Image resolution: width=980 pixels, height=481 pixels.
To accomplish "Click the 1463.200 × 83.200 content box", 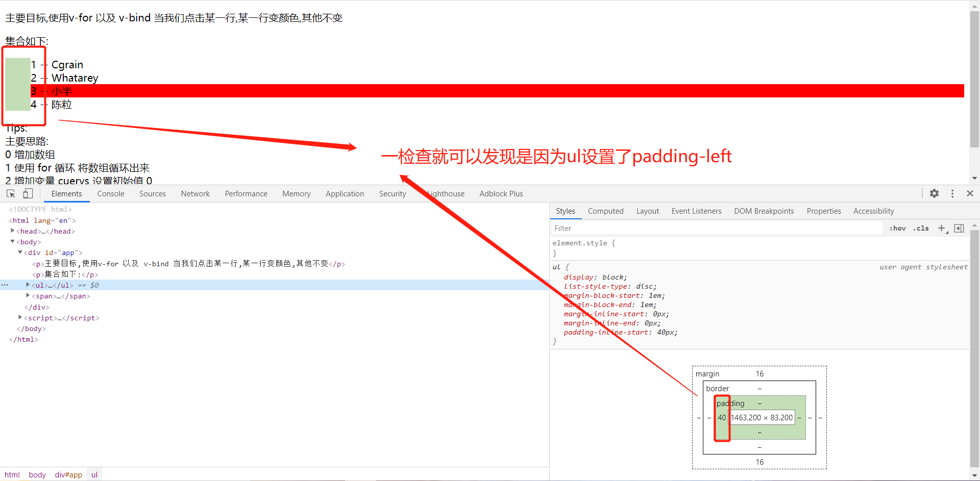I will pos(762,418).
